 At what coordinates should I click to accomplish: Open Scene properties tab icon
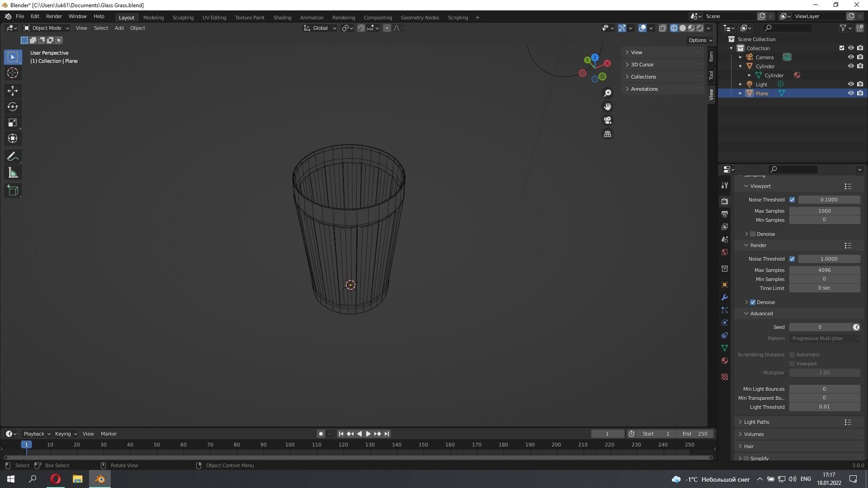725,239
